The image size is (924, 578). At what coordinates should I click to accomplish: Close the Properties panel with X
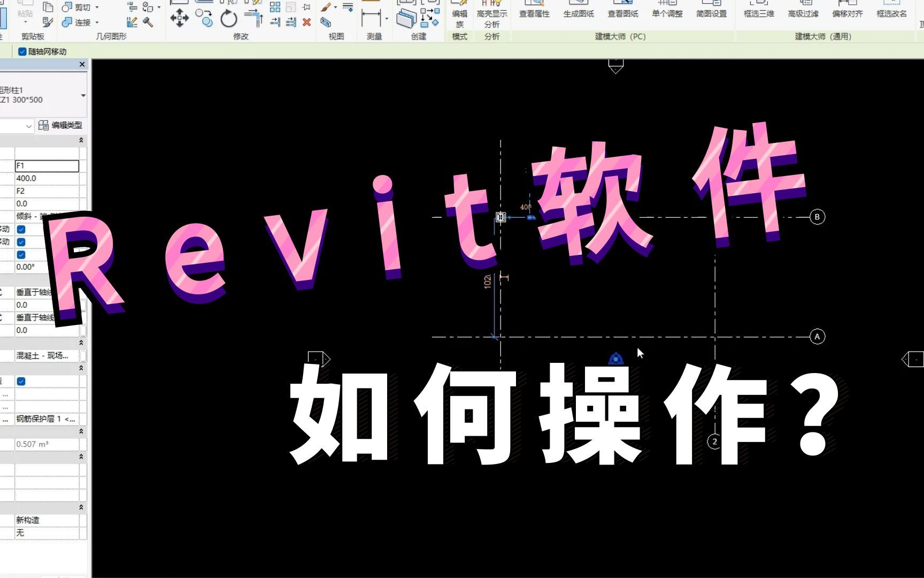(82, 64)
